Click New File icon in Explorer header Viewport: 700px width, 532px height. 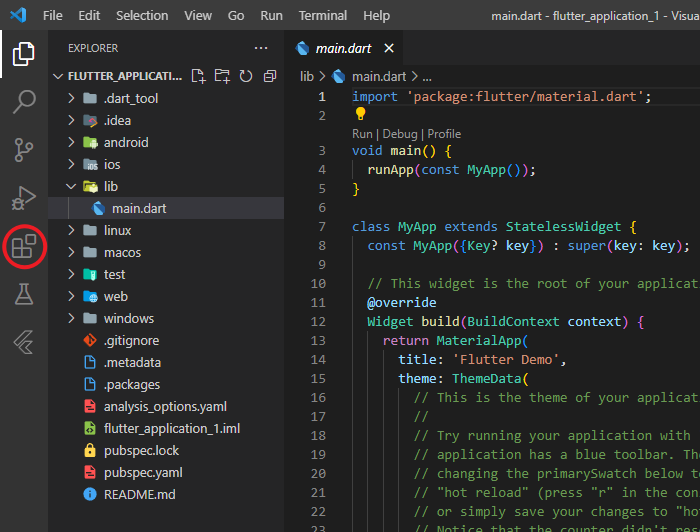point(198,76)
